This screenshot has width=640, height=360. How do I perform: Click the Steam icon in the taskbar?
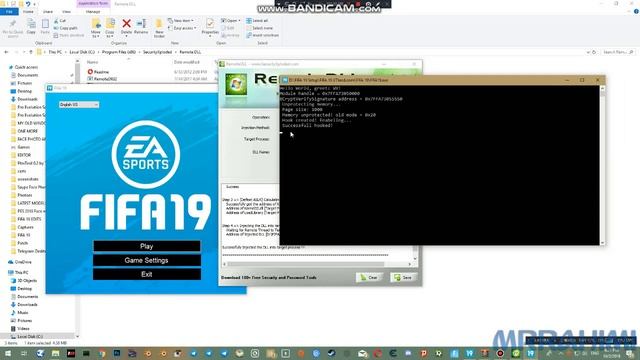tap(331, 353)
